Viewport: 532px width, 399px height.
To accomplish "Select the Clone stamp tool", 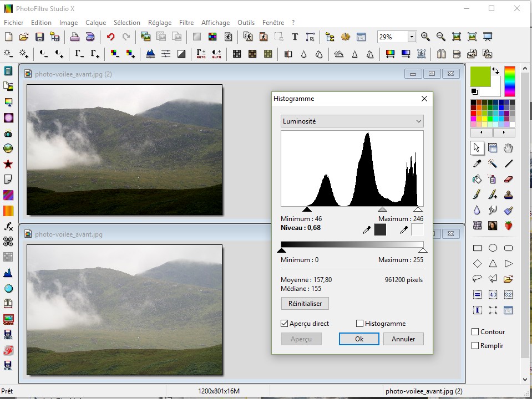I will click(508, 195).
